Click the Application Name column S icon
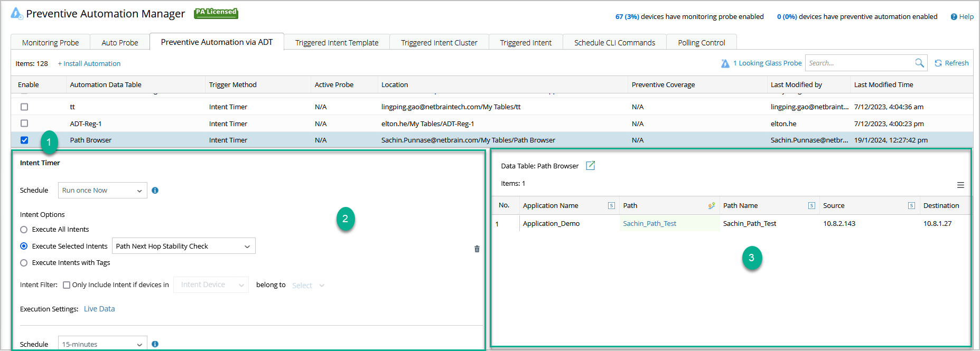The image size is (980, 351). pyautogui.click(x=611, y=206)
